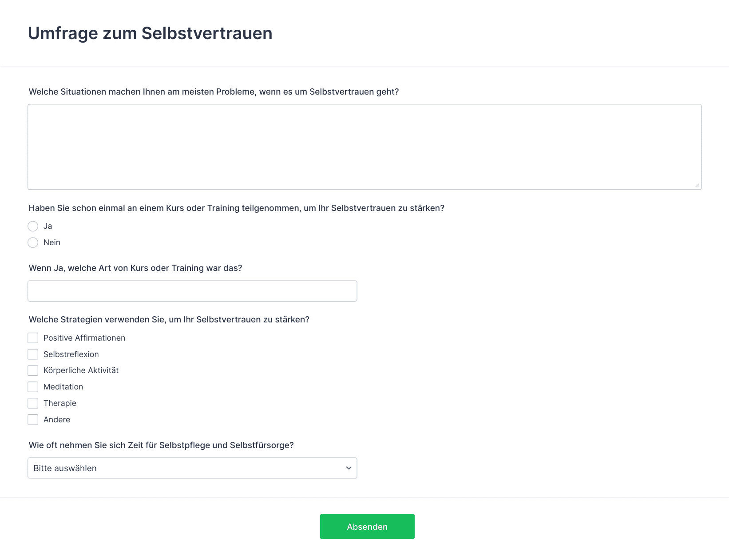Click the dropdown chevron arrow icon
Image resolution: width=729 pixels, height=560 pixels.
point(349,468)
